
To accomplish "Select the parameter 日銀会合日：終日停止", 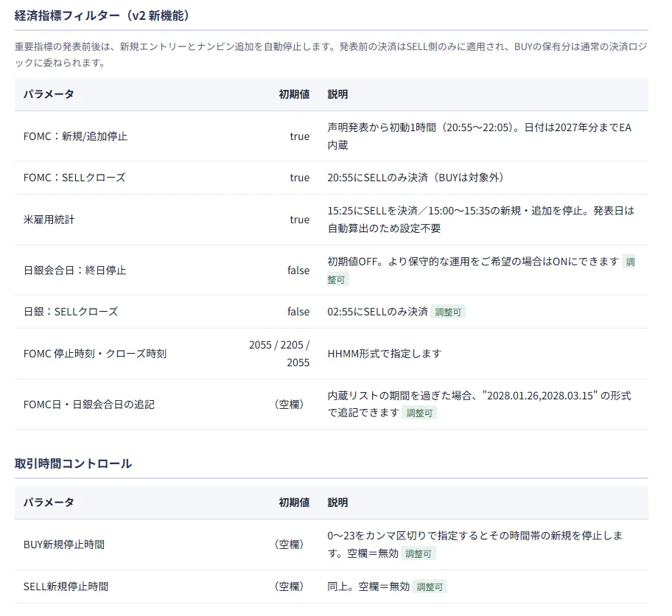I will coord(75,270).
